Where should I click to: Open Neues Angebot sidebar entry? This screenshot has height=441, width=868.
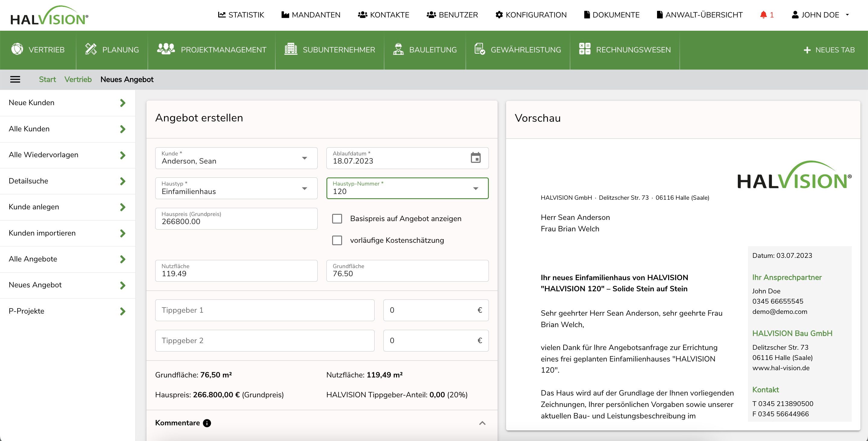(68, 285)
